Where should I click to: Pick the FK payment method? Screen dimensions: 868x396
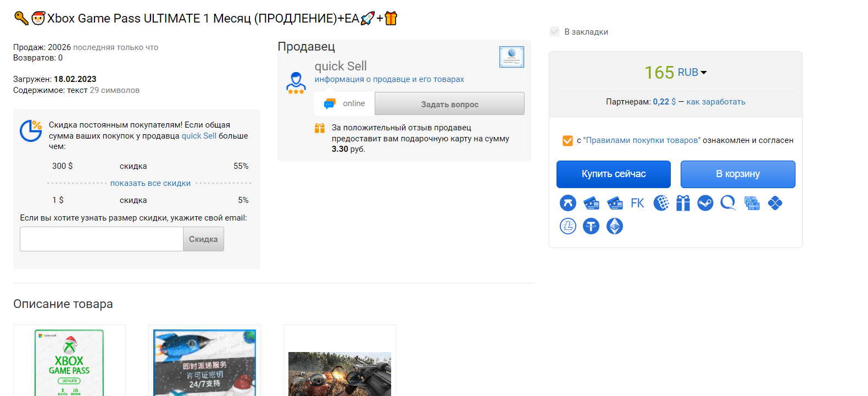point(638,203)
